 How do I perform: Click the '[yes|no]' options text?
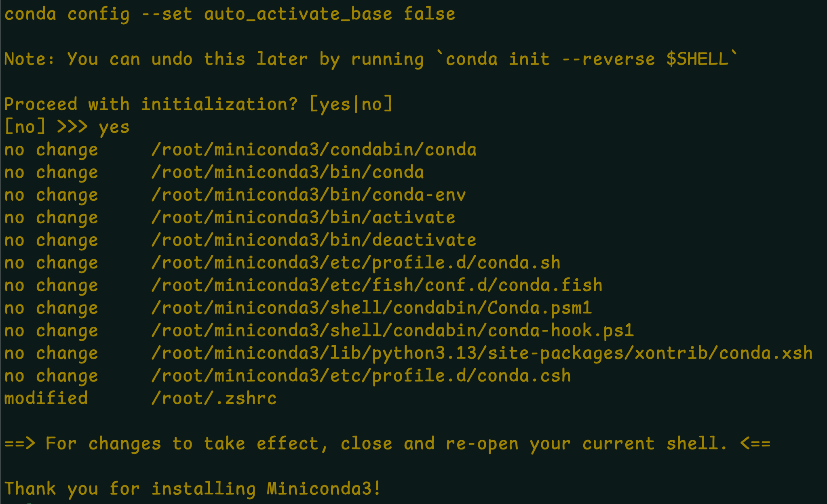[351, 105]
